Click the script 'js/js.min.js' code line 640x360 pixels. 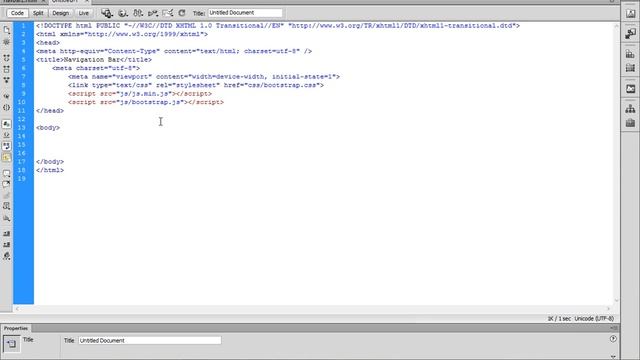tap(140, 93)
